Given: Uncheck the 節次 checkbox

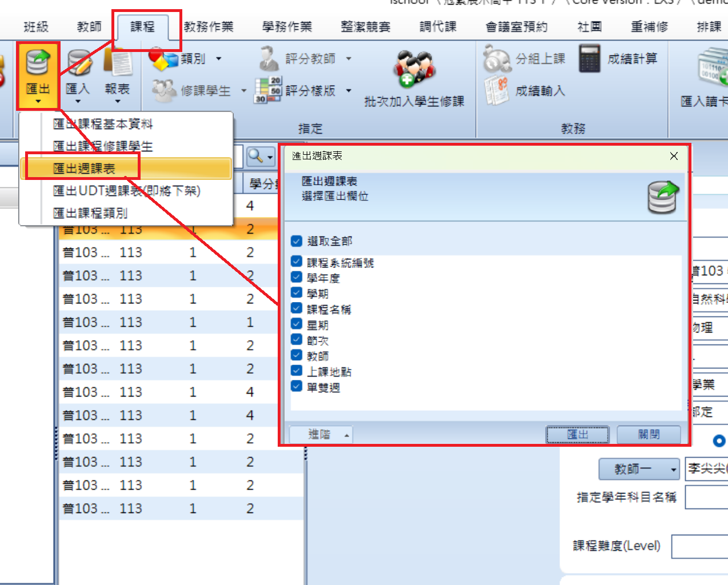Looking at the screenshot, I should tap(297, 339).
